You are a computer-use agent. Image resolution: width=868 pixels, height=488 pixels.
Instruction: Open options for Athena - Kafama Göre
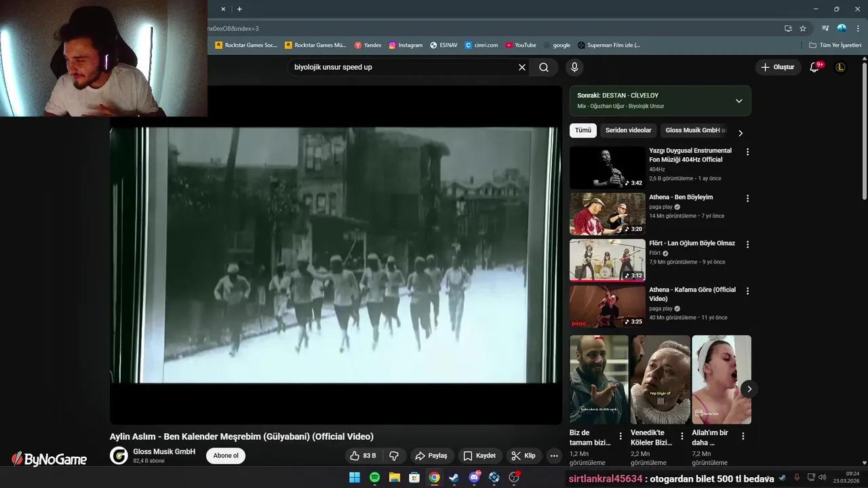pos(748,291)
